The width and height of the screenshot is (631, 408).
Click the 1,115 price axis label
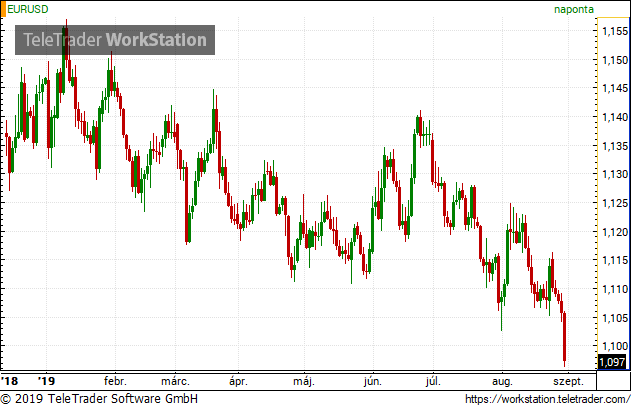pyautogui.click(x=615, y=260)
